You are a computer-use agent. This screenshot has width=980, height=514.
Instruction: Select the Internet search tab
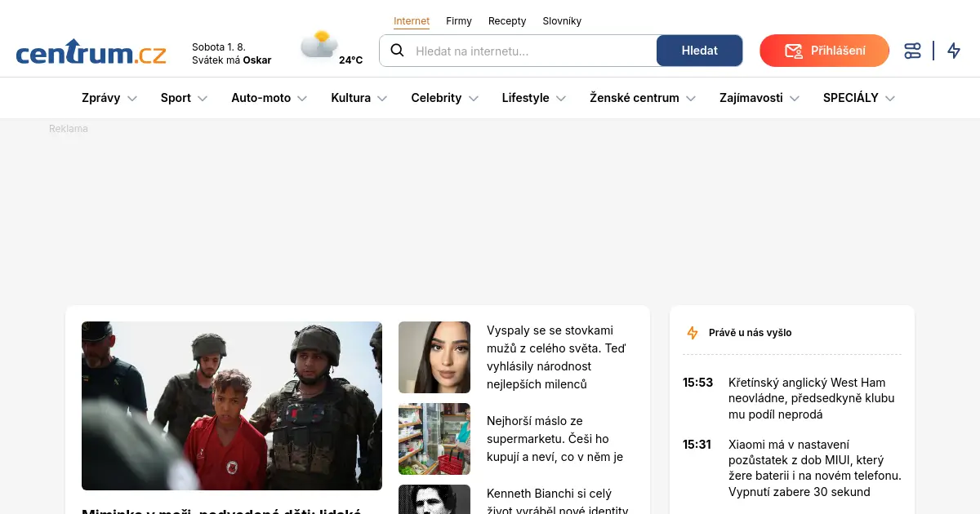click(412, 21)
